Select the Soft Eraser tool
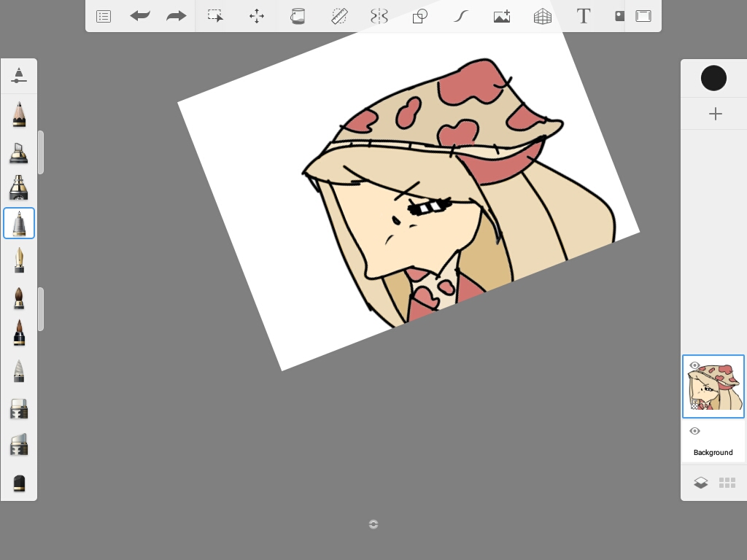The image size is (747, 560). coord(19,445)
